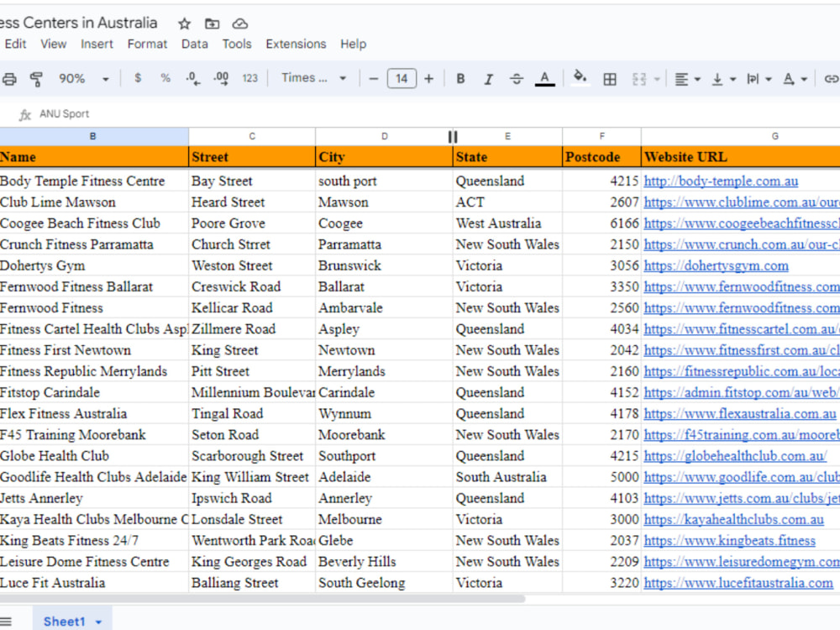Image resolution: width=840 pixels, height=630 pixels.
Task: Format as currency with dollar icon
Action: click(x=138, y=78)
